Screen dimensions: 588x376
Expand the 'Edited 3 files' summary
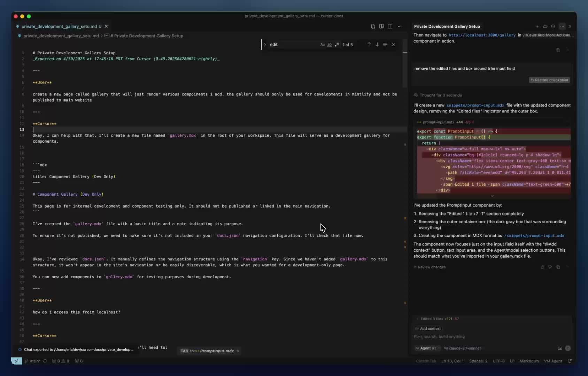[438, 319]
